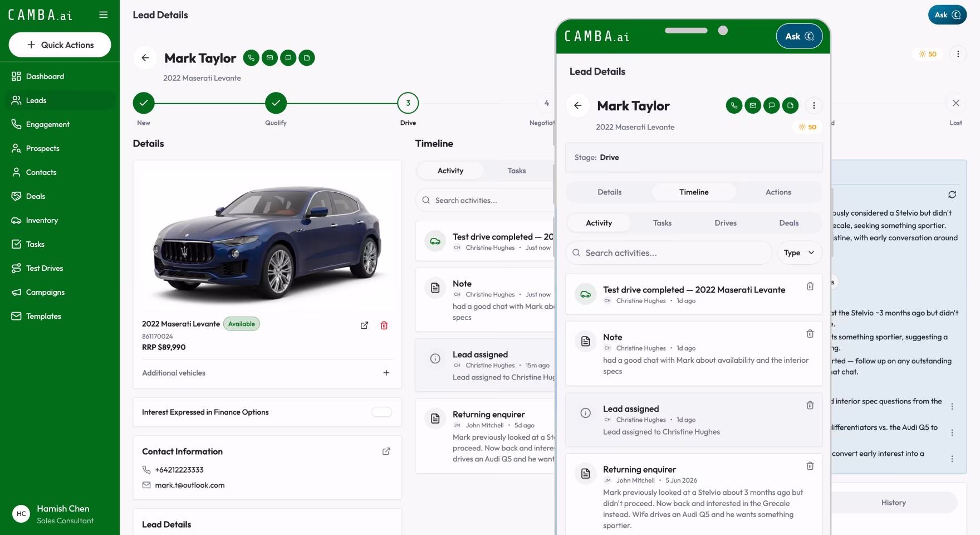Viewport: 980px width, 535px height.
Task: Open the Type filter dropdown in mobile
Action: point(799,252)
